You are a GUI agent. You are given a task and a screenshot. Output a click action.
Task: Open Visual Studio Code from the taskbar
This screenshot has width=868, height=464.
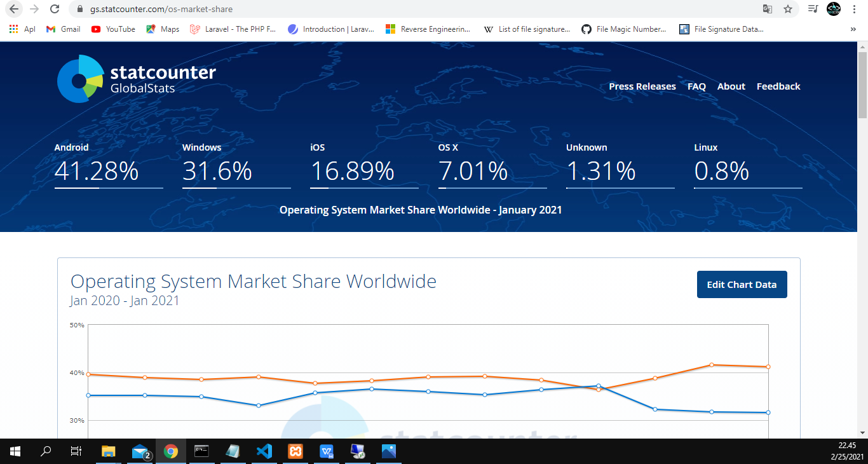[264, 451]
